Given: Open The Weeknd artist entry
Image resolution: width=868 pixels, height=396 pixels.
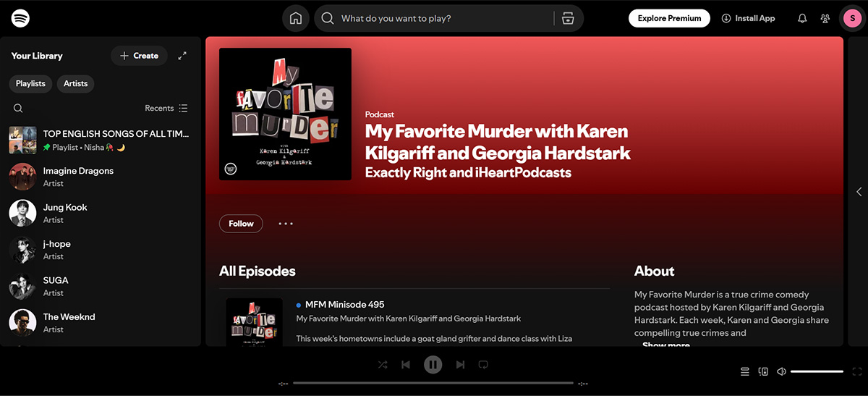Looking at the screenshot, I should [x=101, y=322].
